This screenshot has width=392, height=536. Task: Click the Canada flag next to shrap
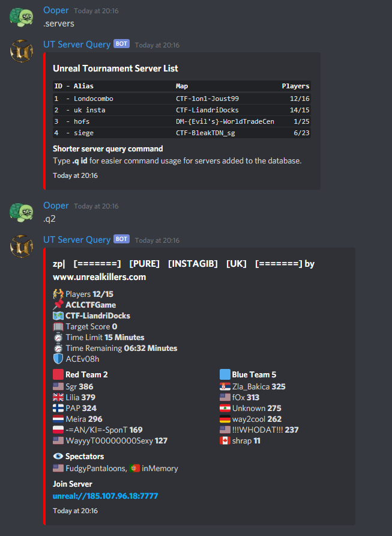(x=225, y=440)
